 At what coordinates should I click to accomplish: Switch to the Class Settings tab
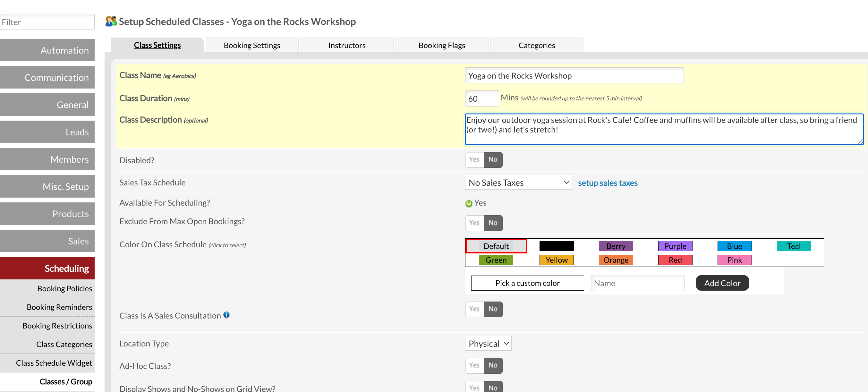tap(157, 45)
